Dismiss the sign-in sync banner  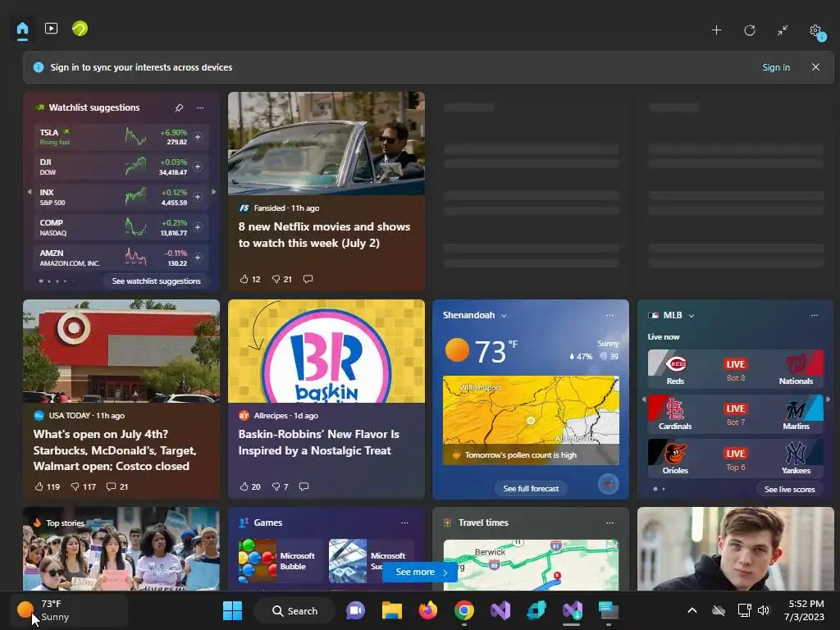click(x=815, y=67)
